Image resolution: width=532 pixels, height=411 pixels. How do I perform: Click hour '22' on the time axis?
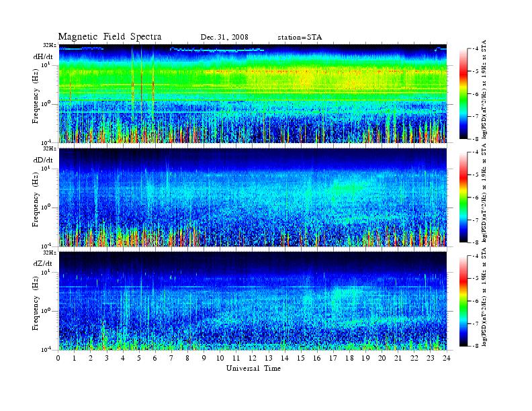(x=414, y=358)
